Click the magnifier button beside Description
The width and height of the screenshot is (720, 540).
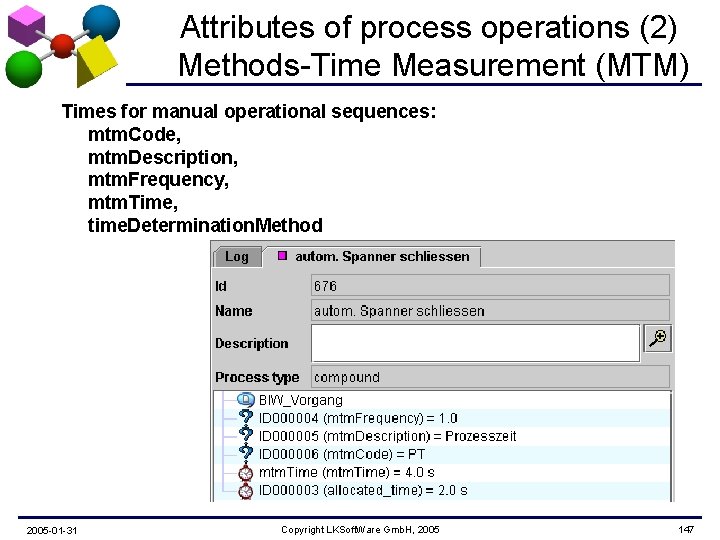[x=658, y=338]
